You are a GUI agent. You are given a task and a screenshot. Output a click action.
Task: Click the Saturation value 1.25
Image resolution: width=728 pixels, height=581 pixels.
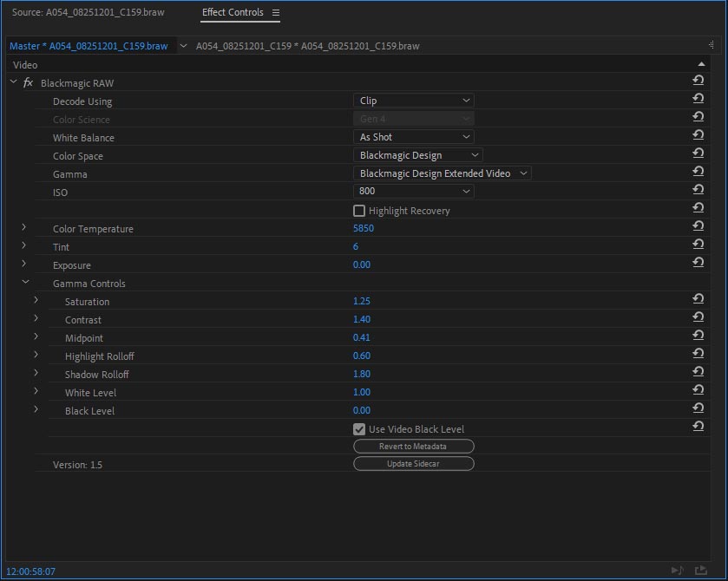tap(362, 301)
